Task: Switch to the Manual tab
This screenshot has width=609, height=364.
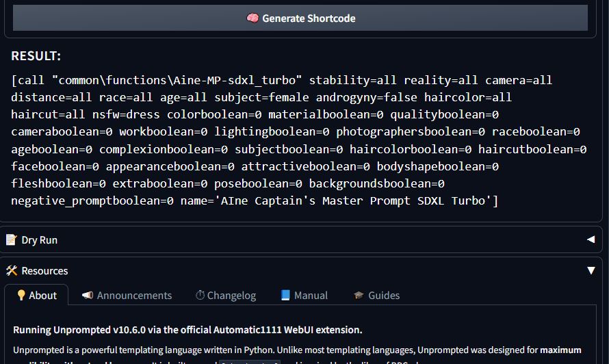Action: (304, 296)
